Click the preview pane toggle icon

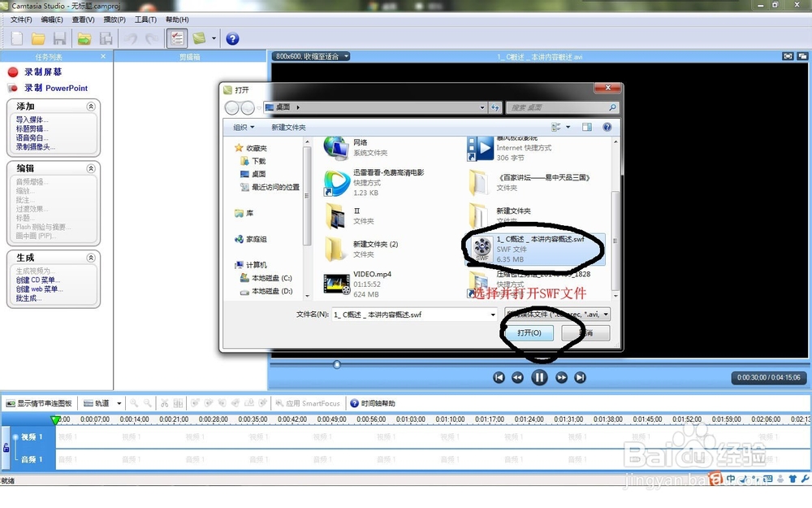click(587, 127)
